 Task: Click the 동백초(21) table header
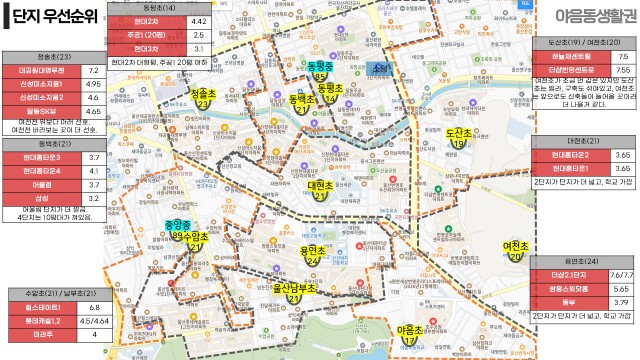pyautogui.click(x=54, y=144)
